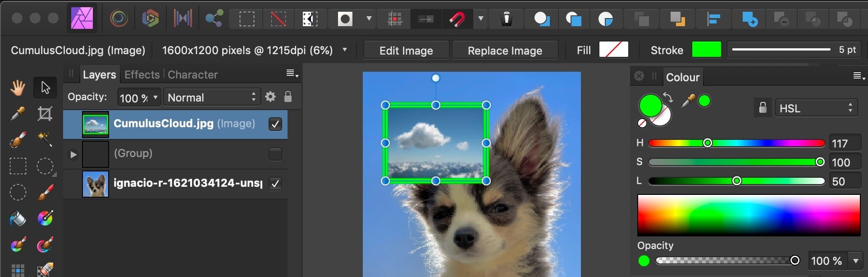
Task: Select the Crop tool
Action: [45, 114]
